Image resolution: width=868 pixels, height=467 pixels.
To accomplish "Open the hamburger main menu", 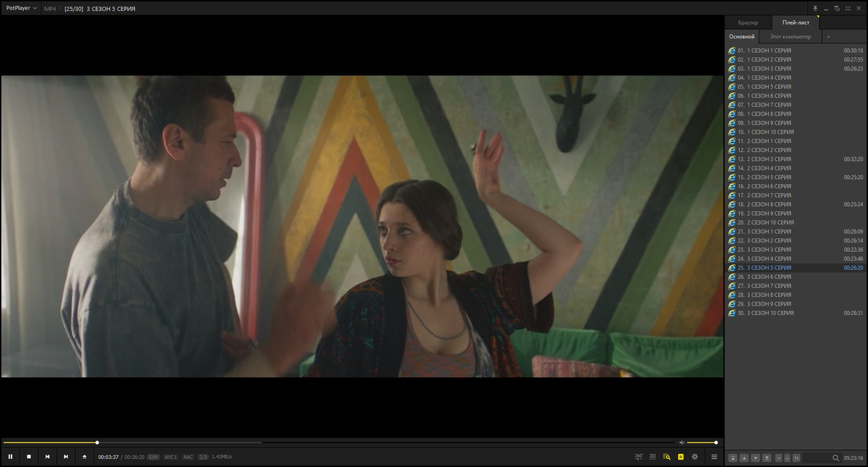I will point(714,457).
